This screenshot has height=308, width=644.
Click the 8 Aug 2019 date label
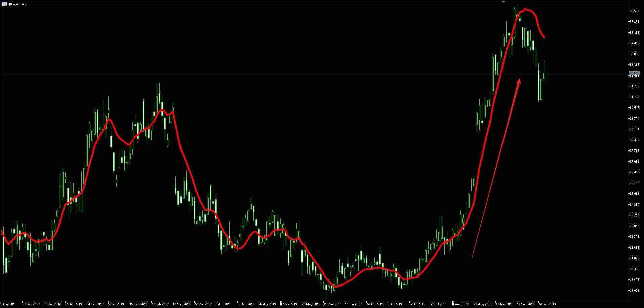coord(460,304)
